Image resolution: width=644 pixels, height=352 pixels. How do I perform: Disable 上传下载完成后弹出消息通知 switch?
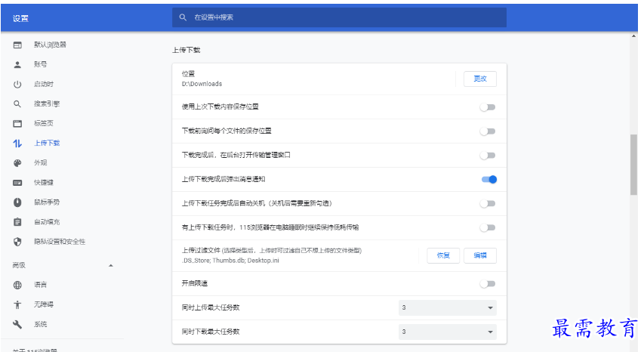coord(488,180)
